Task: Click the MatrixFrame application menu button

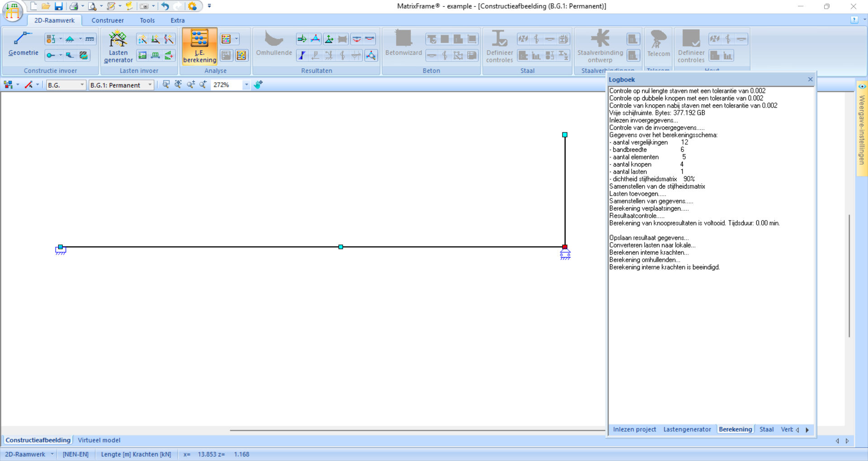Action: click(x=13, y=11)
